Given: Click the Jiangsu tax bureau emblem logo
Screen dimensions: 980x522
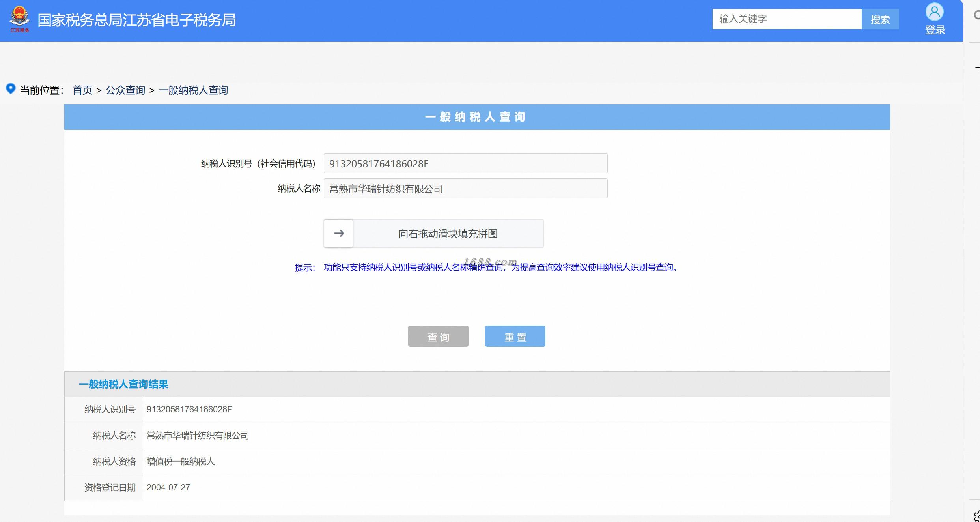Looking at the screenshot, I should (x=19, y=19).
